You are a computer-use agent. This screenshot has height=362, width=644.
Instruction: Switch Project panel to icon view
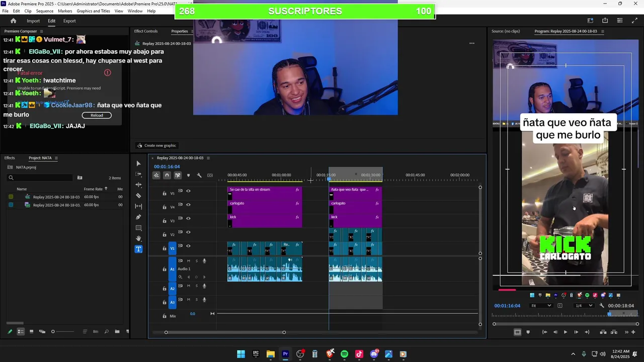coord(31,331)
